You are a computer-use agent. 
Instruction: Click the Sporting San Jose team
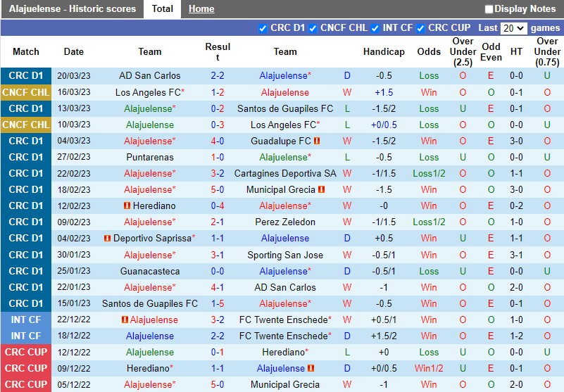pos(285,255)
